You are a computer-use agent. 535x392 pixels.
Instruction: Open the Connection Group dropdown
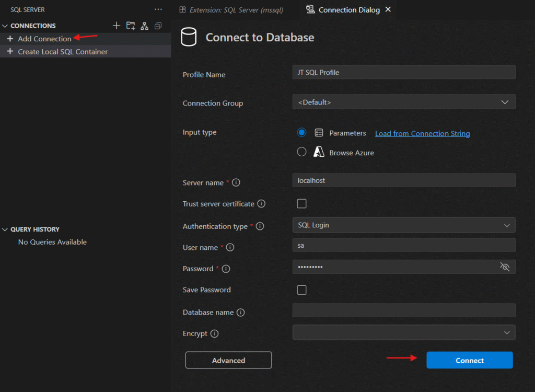coord(404,102)
